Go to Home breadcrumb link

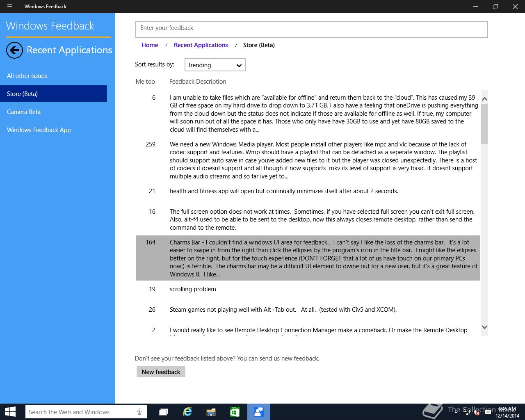click(x=150, y=45)
